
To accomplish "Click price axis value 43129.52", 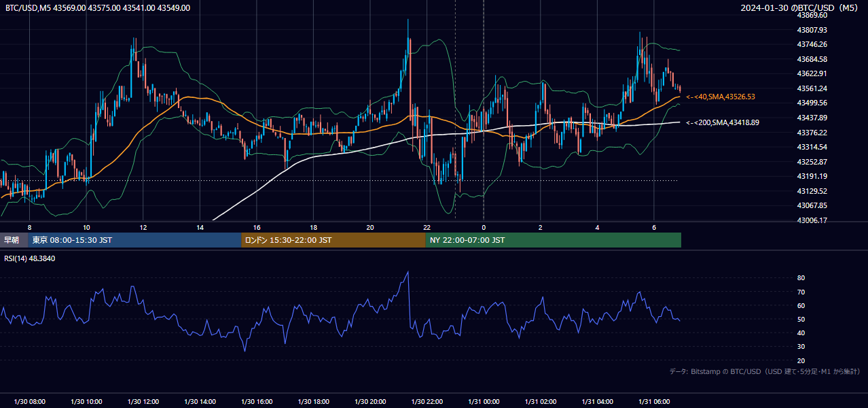I will [812, 191].
